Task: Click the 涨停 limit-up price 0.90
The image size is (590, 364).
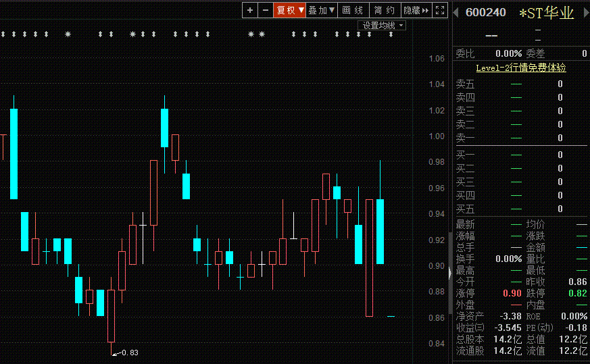Action: (511, 294)
